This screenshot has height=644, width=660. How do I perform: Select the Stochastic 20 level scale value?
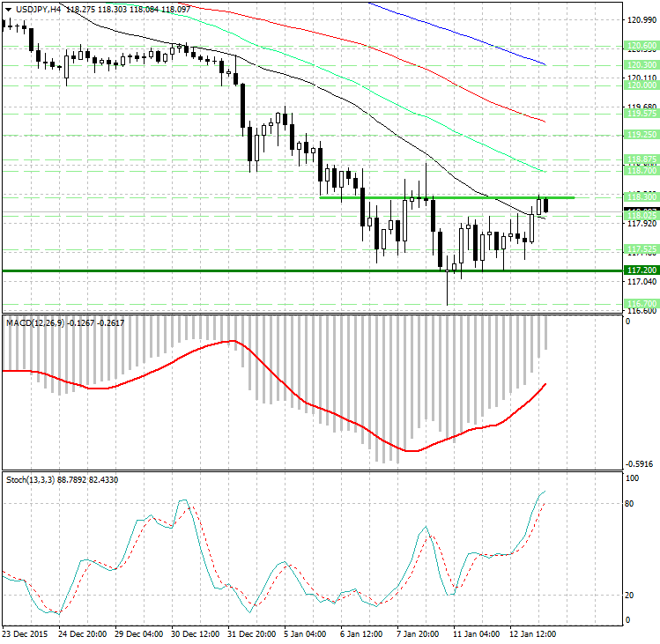click(629, 596)
